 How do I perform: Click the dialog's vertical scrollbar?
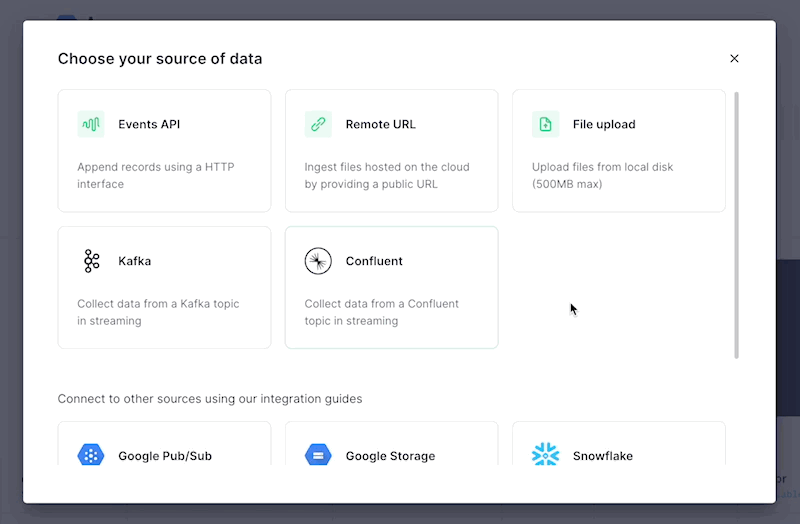pos(737,225)
